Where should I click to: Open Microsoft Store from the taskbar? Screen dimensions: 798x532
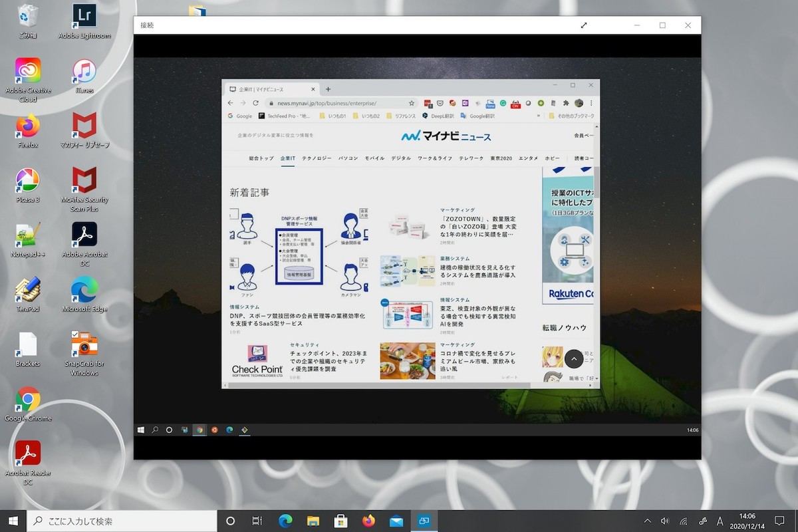pyautogui.click(x=340, y=521)
